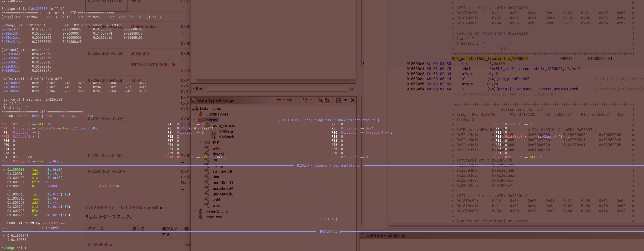Screen dimensions: 644x251
Task: Collapse the power program archive
Action: click(x=194, y=120)
